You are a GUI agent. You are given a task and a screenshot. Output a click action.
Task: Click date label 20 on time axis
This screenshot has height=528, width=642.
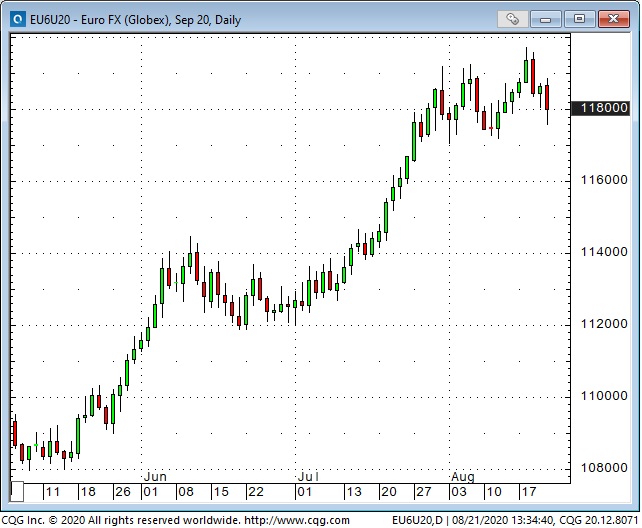click(x=389, y=492)
